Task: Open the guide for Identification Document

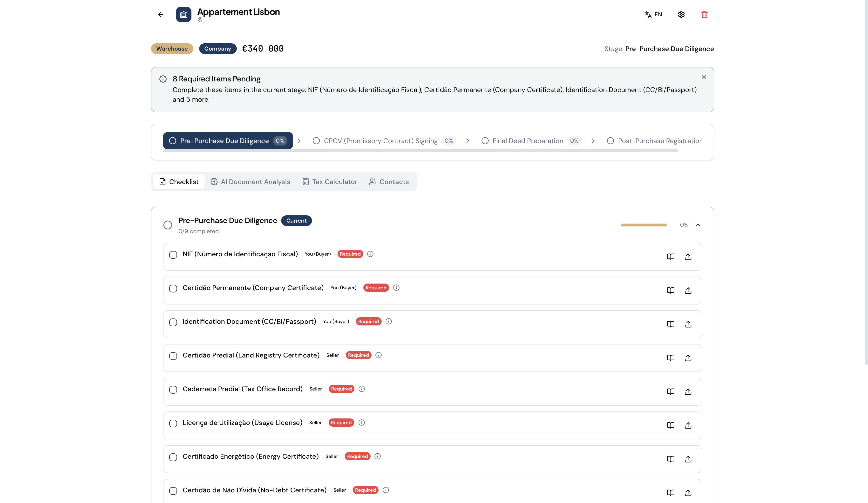Action: 671,324
